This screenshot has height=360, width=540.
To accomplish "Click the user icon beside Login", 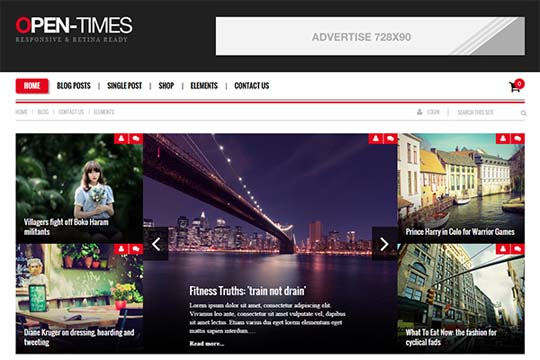I will point(419,112).
